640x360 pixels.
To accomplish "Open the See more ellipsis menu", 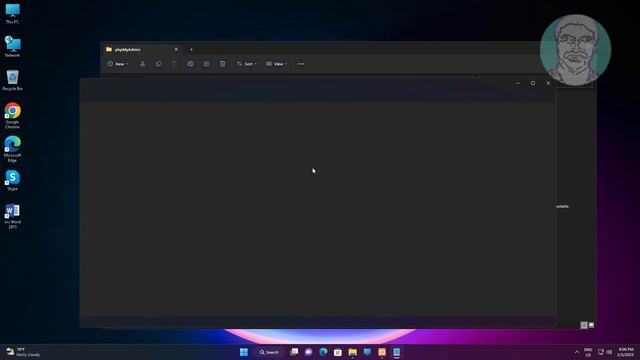I will click(x=301, y=64).
